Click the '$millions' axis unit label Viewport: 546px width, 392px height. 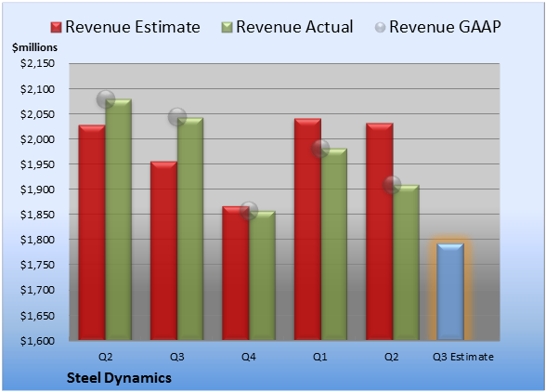pos(34,47)
